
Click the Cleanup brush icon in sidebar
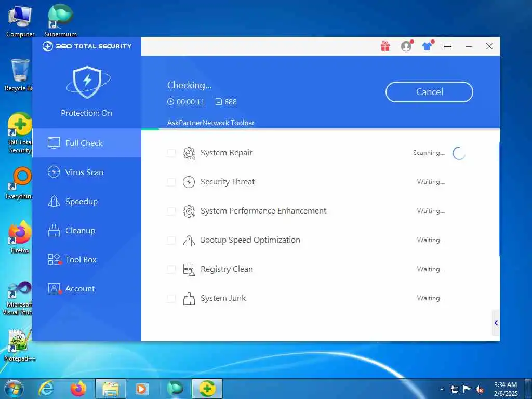click(x=54, y=231)
